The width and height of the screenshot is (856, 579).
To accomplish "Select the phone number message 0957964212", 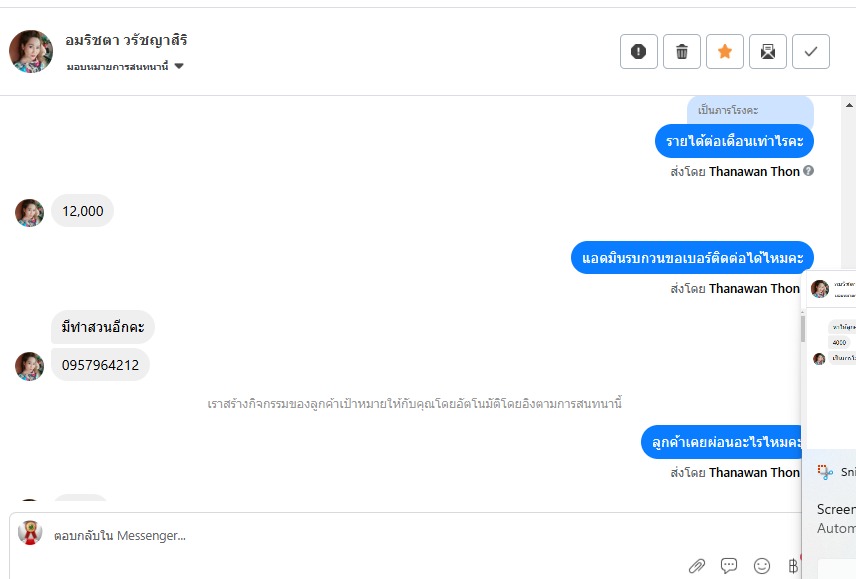I will pos(100,365).
